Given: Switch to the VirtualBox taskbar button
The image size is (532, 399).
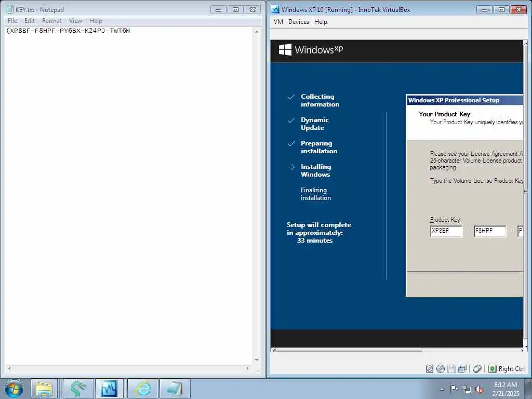Looking at the screenshot, I should pos(109,389).
